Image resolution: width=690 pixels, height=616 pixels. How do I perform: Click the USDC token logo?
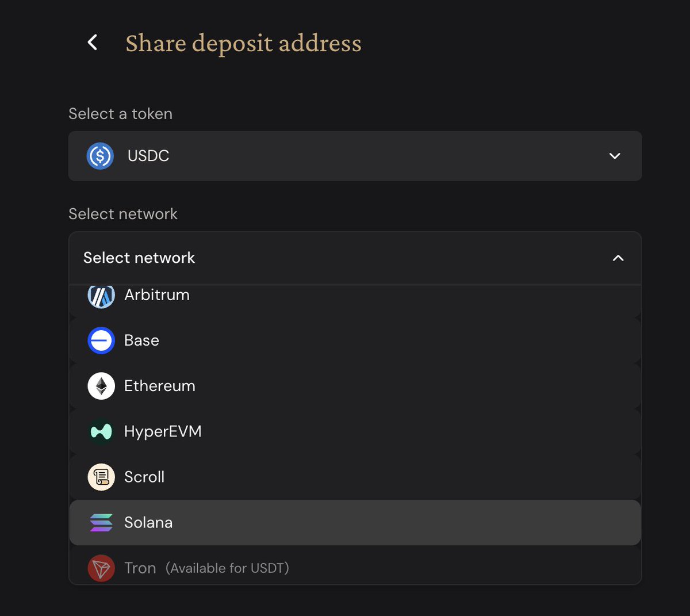[100, 156]
